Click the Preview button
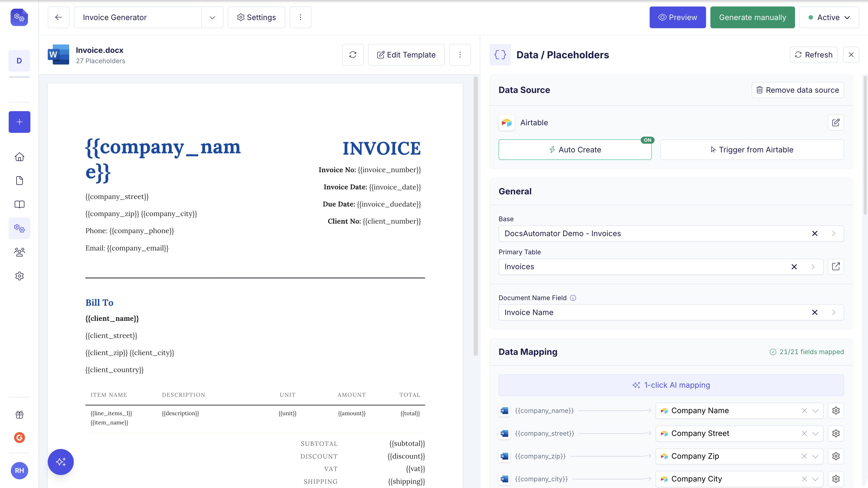Image resolution: width=868 pixels, height=488 pixels. (677, 17)
